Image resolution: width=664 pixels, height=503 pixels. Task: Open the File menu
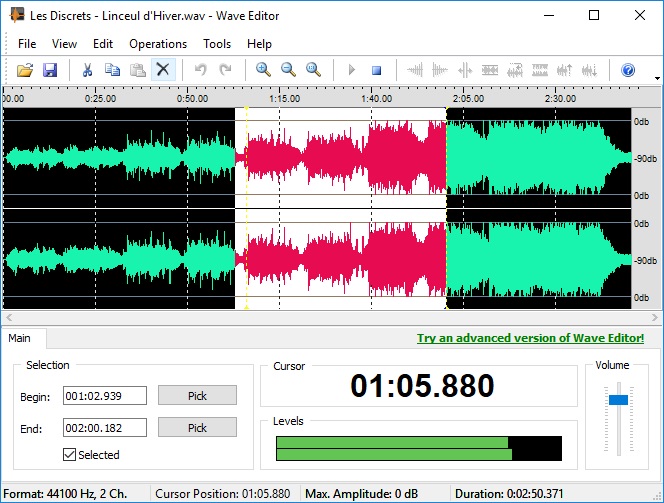point(27,44)
